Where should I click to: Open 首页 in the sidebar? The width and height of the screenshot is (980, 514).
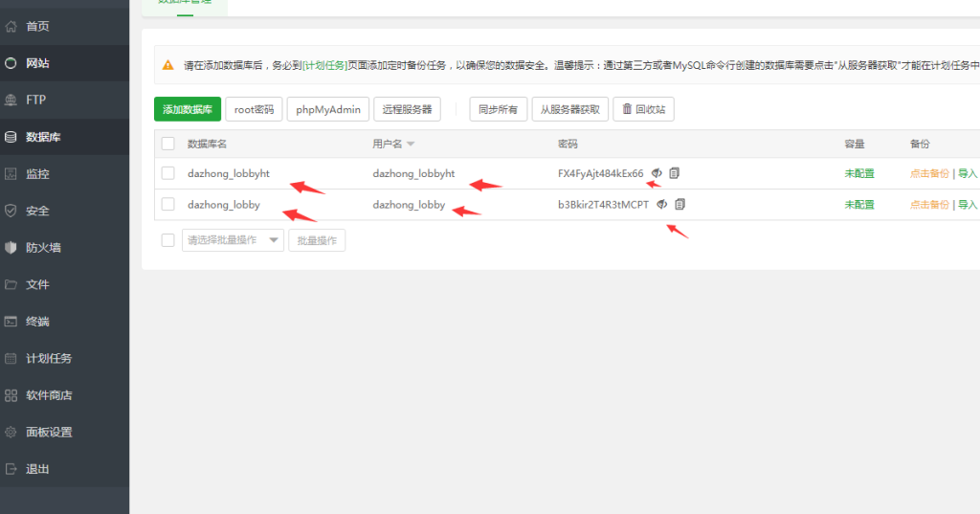[x=37, y=26]
